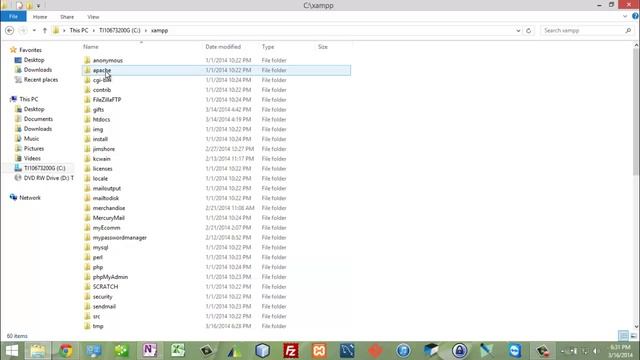This screenshot has height=360, width=640.
Task: Click This PC in address breadcrumb
Action: (x=78, y=31)
